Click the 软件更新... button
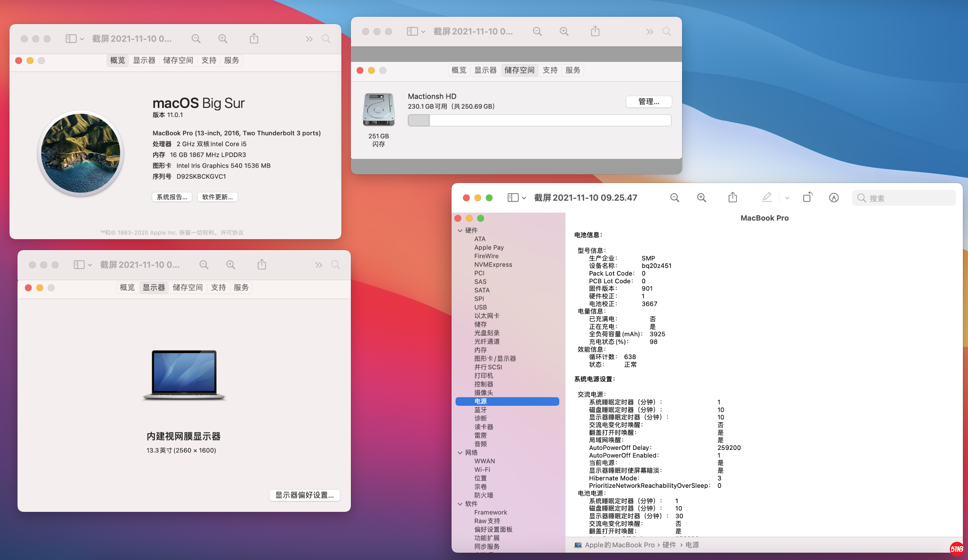This screenshot has width=968, height=560. coord(217,197)
